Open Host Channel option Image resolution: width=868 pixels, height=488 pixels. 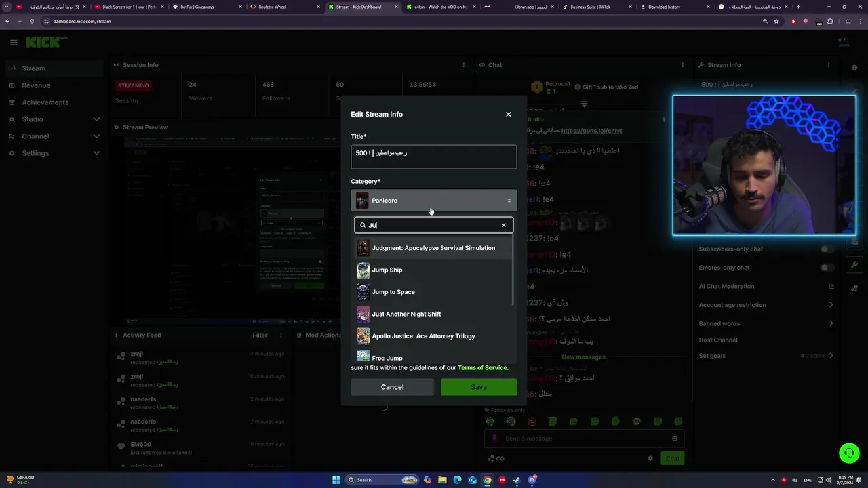[718, 340]
